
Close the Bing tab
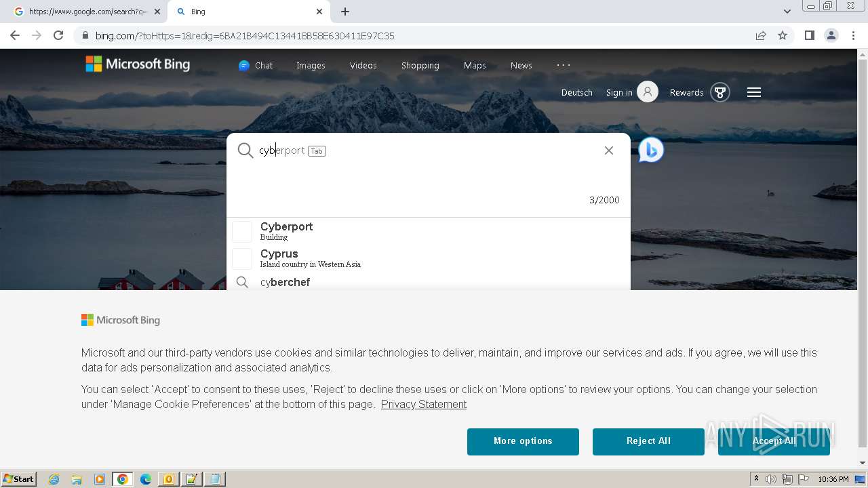click(x=319, y=12)
